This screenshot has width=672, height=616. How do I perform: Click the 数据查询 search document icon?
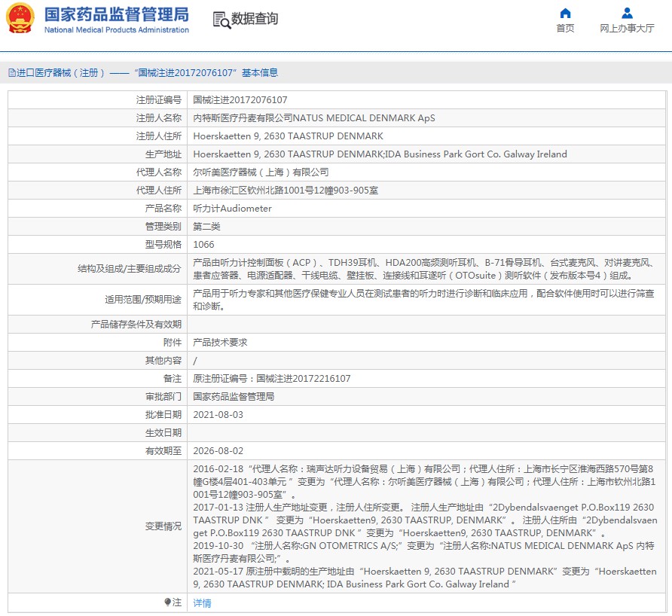coord(222,20)
